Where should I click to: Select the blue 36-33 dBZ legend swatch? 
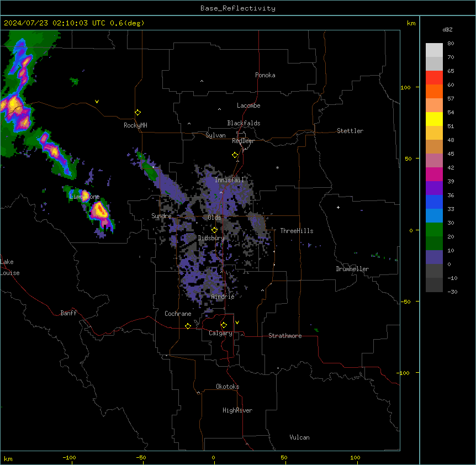(434, 202)
